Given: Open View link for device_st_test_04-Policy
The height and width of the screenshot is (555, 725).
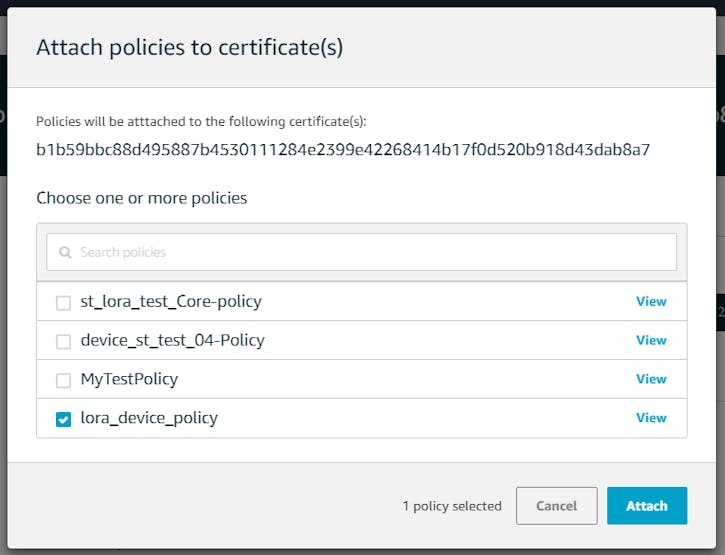Looking at the screenshot, I should tap(651, 340).
